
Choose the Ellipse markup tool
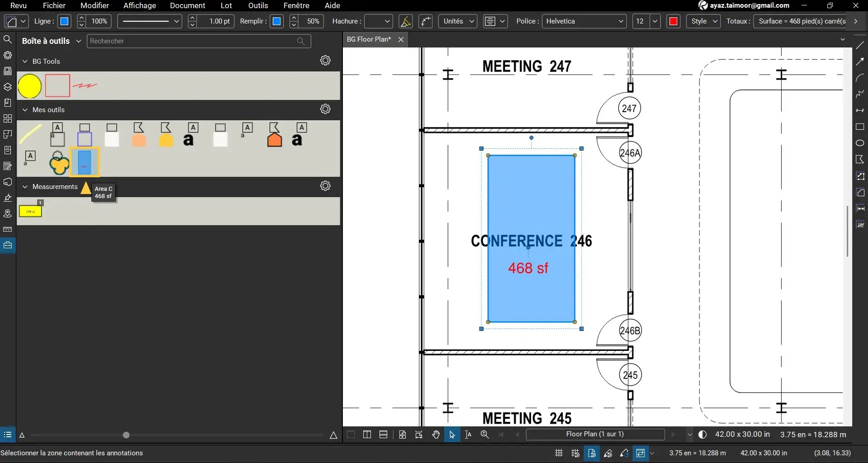pyautogui.click(x=860, y=143)
